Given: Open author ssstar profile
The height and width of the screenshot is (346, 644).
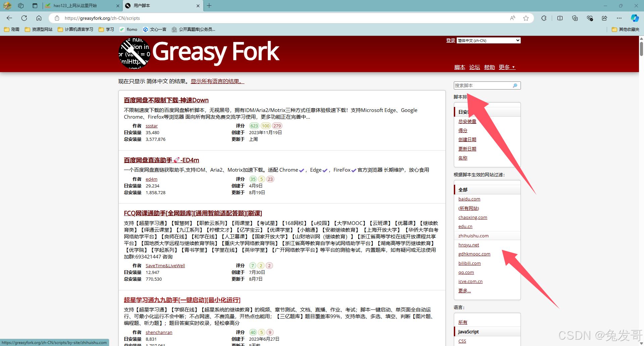Looking at the screenshot, I should pyautogui.click(x=152, y=126).
